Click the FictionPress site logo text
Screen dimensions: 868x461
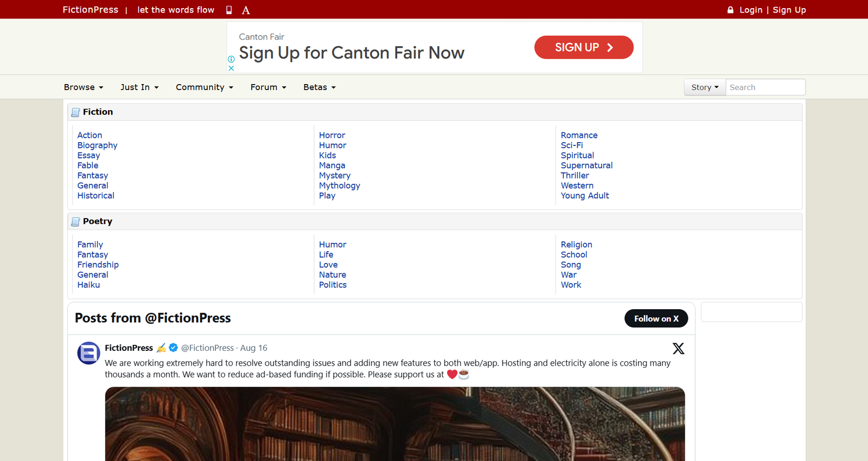coord(90,10)
